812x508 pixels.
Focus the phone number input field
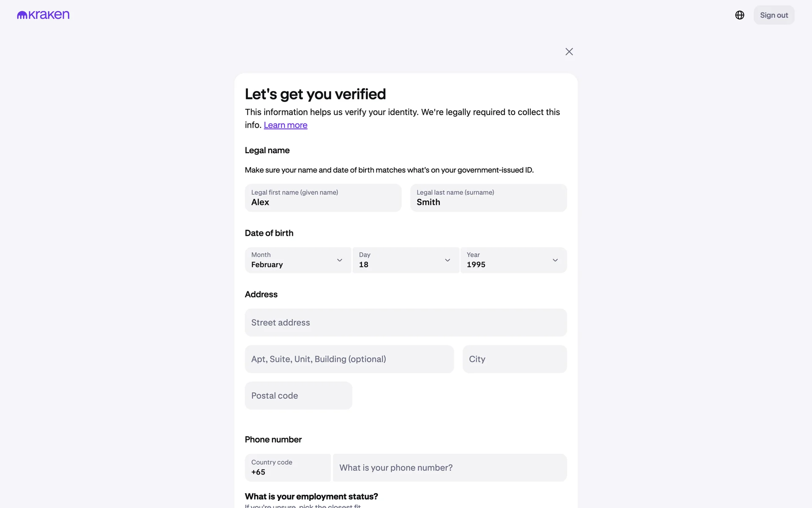450,468
